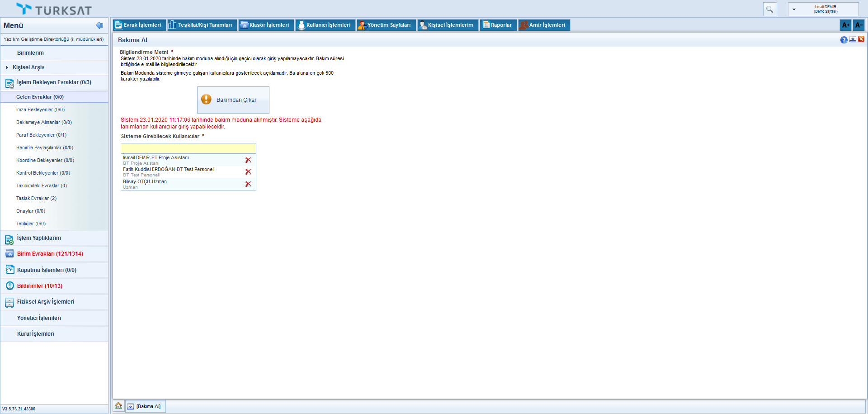
Task: Select Taslak Evraklar (2) in sidebar
Action: point(36,198)
